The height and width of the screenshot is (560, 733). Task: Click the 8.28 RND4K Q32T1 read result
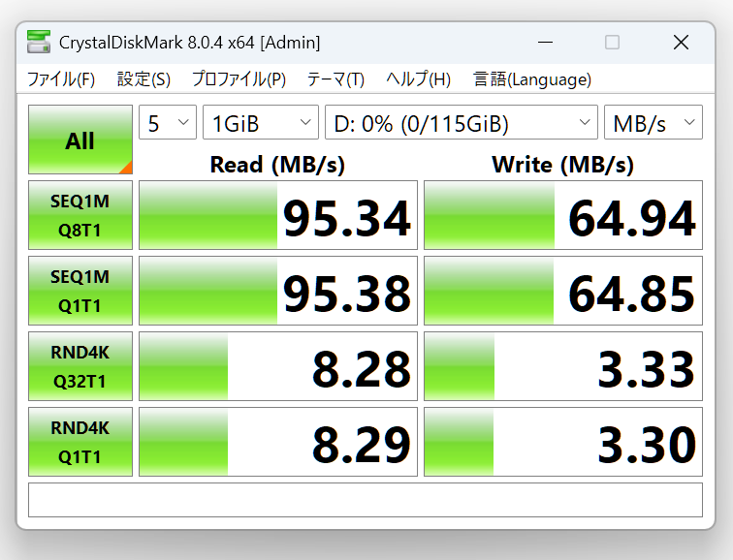point(278,366)
